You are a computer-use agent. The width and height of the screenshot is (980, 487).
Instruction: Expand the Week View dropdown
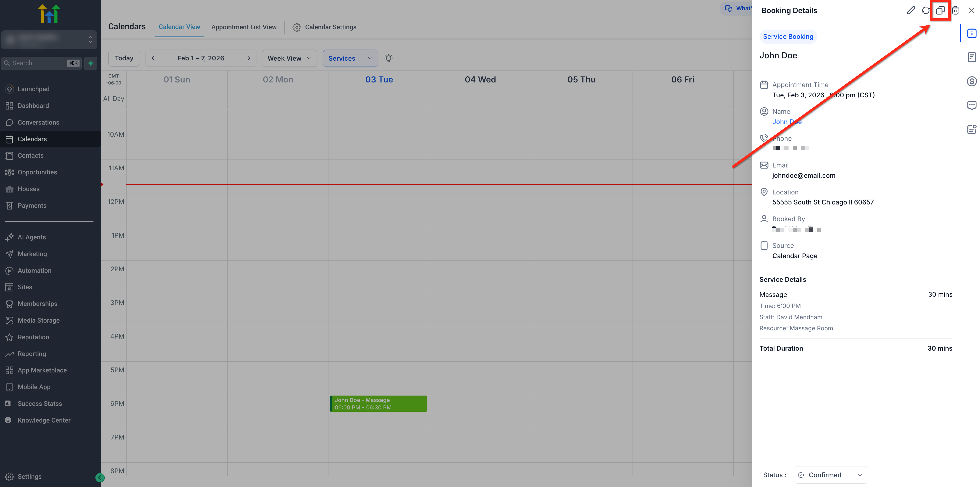click(x=289, y=58)
